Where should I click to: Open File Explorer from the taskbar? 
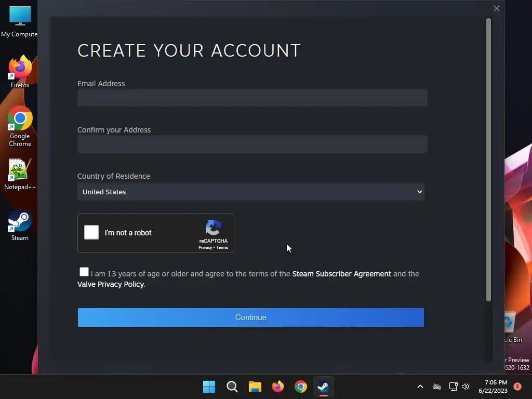click(x=255, y=387)
